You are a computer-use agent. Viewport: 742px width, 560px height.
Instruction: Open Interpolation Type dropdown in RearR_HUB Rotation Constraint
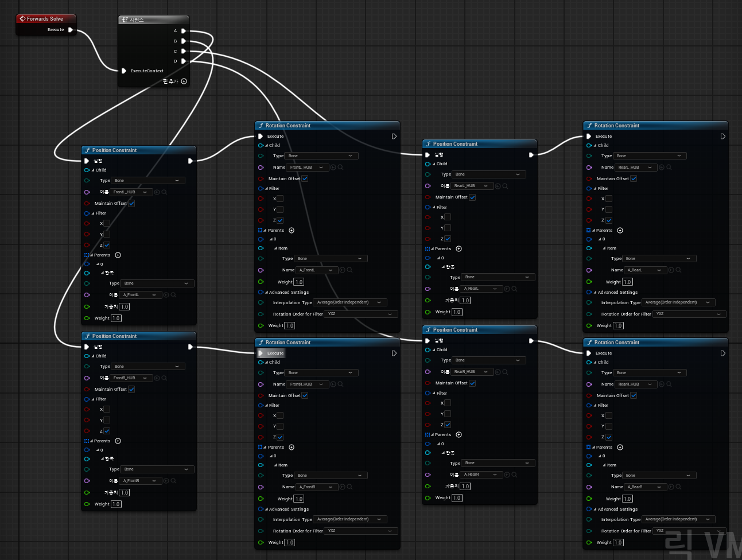point(679,519)
